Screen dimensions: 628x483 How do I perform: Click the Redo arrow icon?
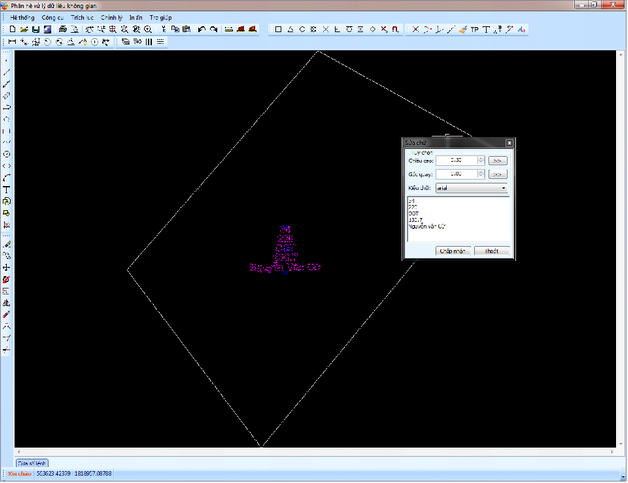[x=213, y=29]
